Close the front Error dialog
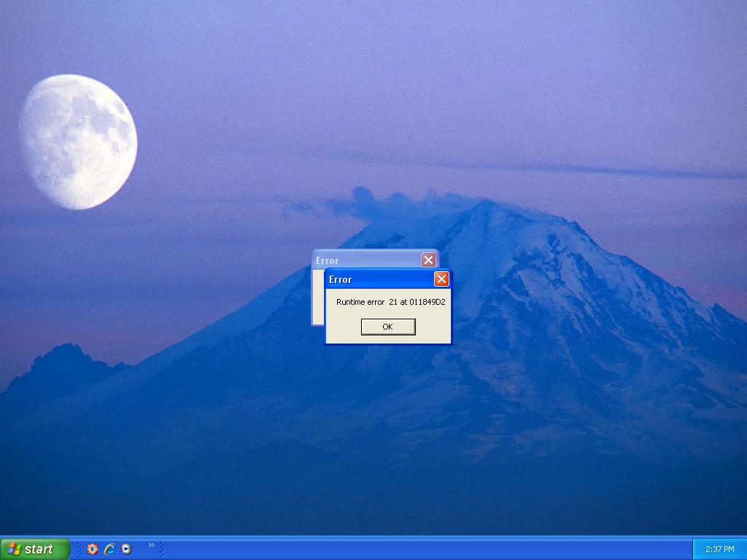This screenshot has width=747, height=560. [441, 279]
